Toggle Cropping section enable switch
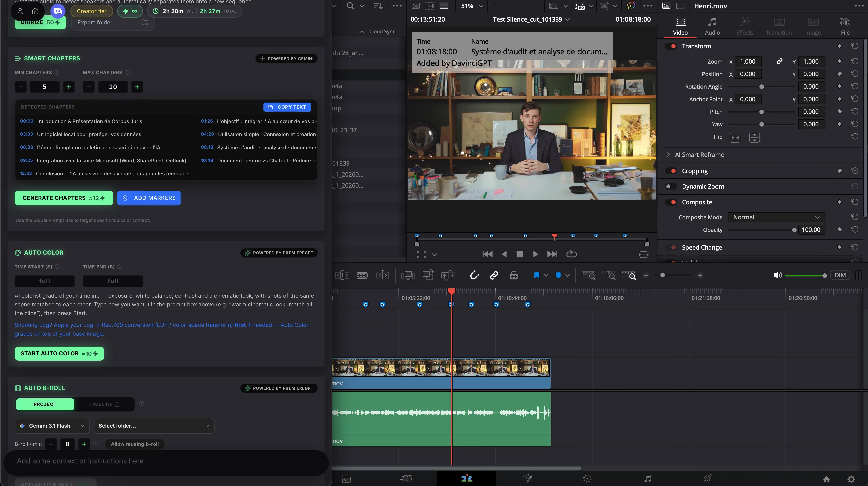 coord(671,171)
